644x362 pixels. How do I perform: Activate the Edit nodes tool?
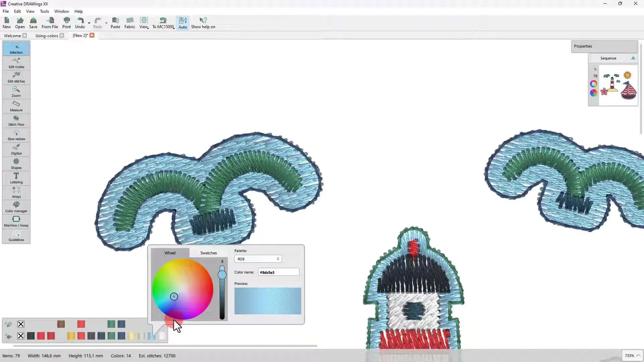click(x=16, y=63)
